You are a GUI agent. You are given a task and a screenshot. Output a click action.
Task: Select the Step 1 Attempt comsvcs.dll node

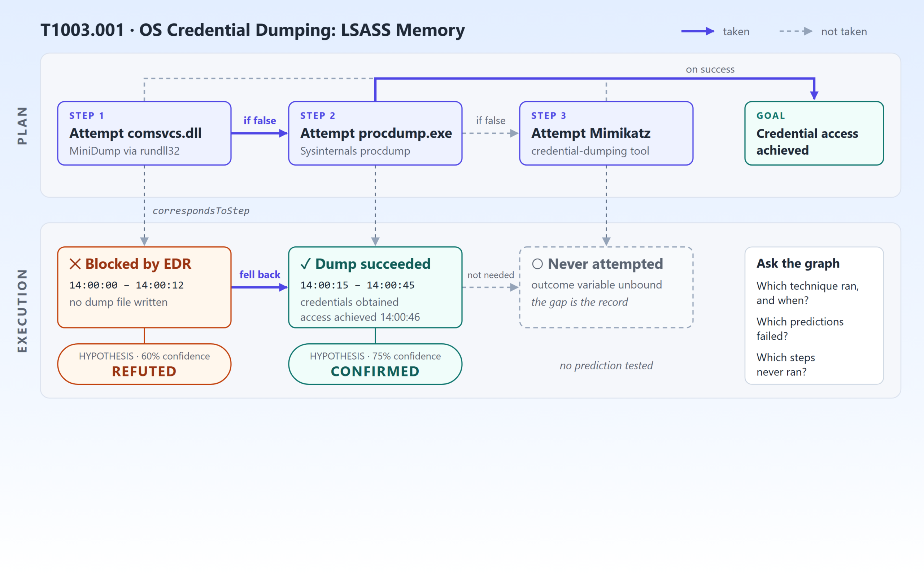pyautogui.click(x=144, y=133)
